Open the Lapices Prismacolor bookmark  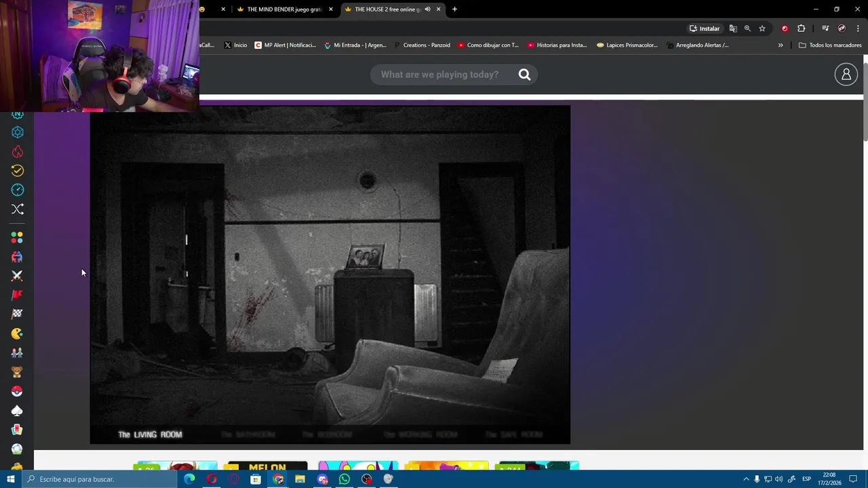[627, 45]
